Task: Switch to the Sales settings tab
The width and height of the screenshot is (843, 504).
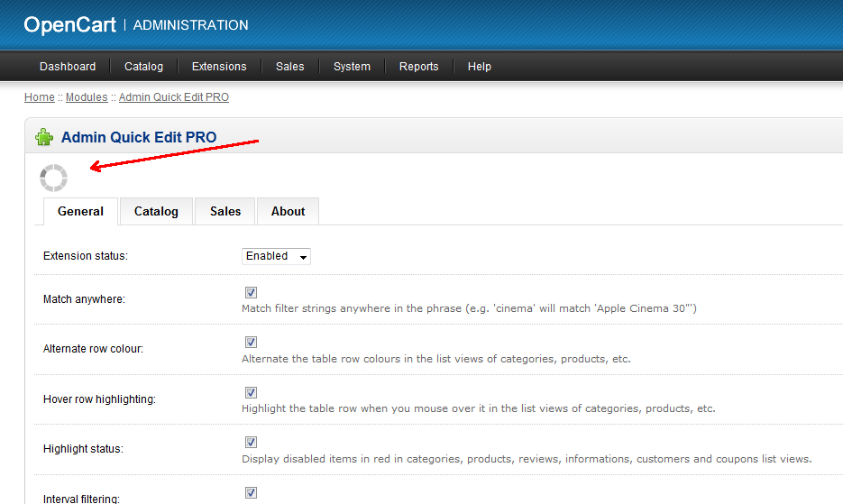Action: [x=225, y=211]
